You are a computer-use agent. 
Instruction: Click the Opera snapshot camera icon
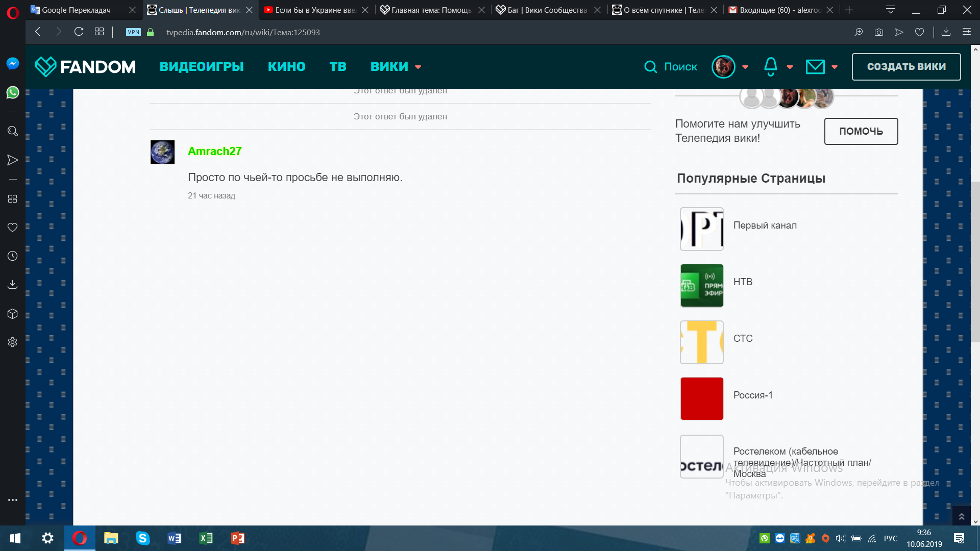coord(878,32)
